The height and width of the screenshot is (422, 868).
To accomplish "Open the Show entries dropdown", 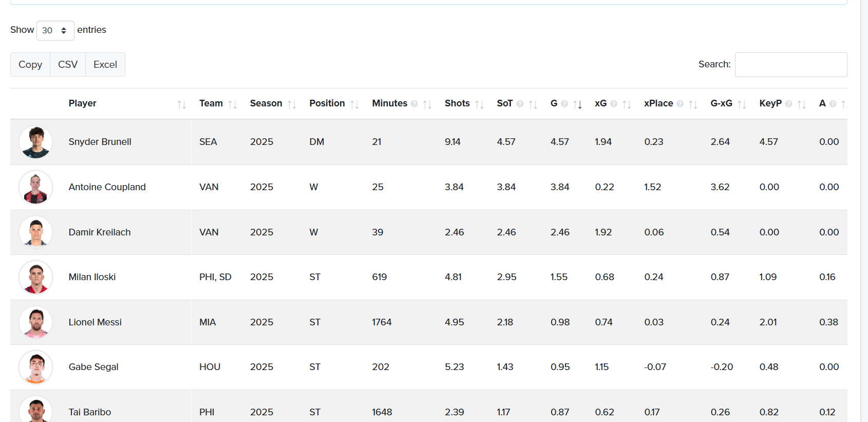I will (55, 30).
